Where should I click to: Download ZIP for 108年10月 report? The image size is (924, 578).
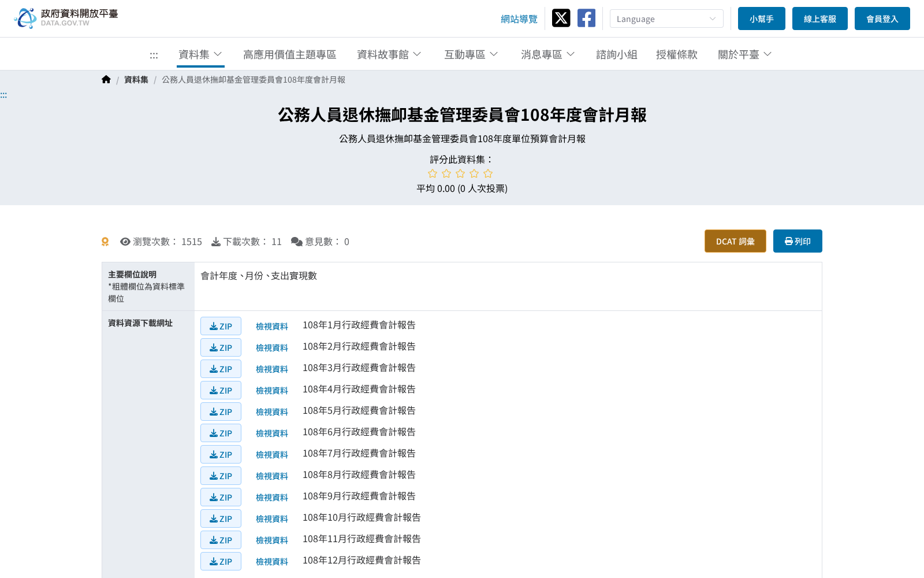coord(221,518)
